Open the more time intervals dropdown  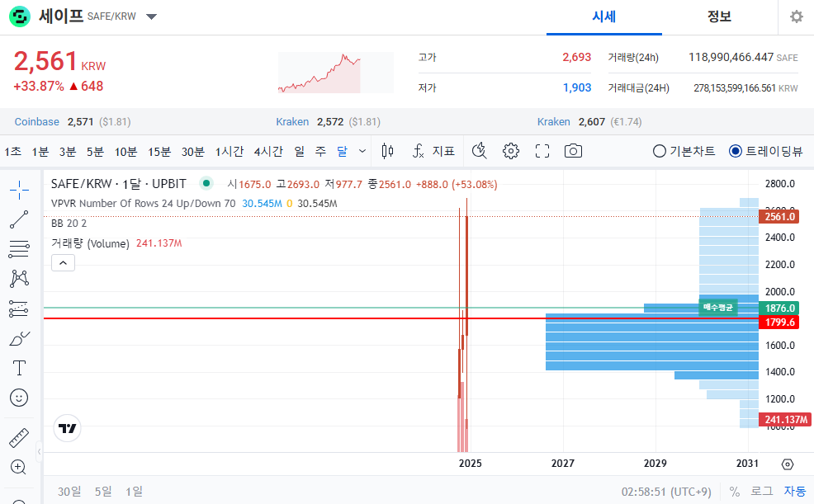tap(362, 151)
